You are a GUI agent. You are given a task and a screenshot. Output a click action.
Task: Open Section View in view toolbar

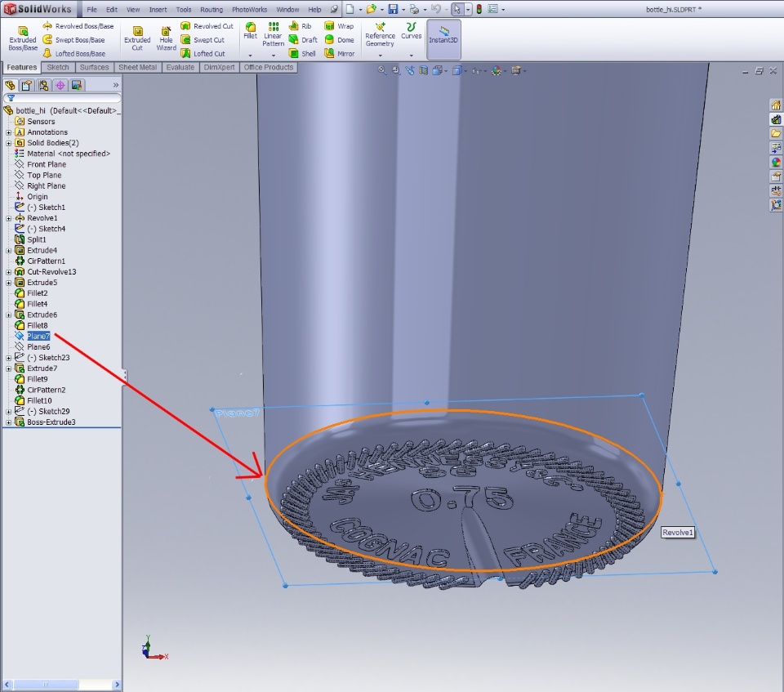(x=424, y=70)
